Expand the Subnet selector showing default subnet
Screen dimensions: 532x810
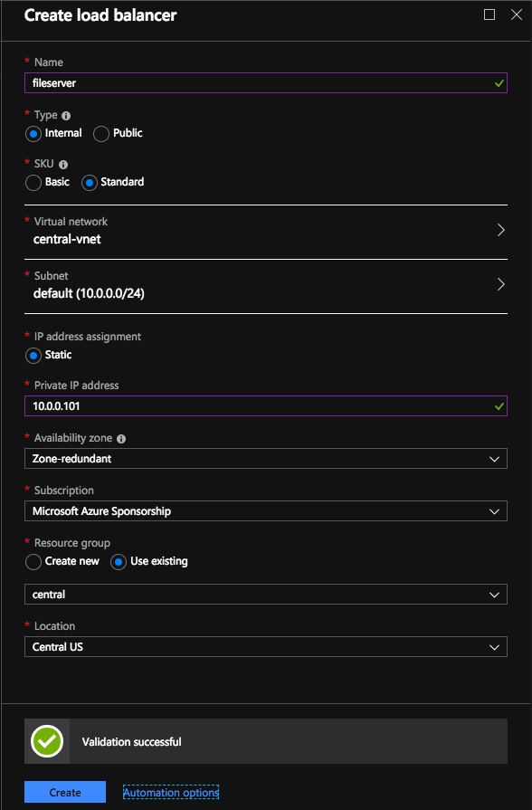coord(501,284)
